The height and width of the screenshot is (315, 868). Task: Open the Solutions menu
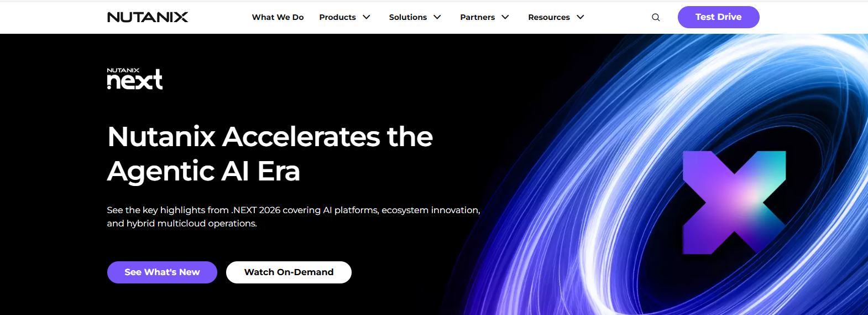407,17
